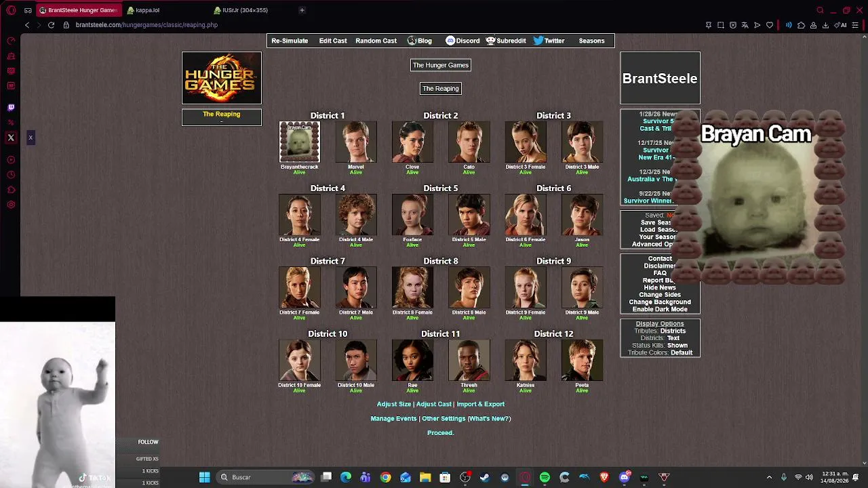
Task: Click the Peeta tribute portrait
Action: coord(582,361)
